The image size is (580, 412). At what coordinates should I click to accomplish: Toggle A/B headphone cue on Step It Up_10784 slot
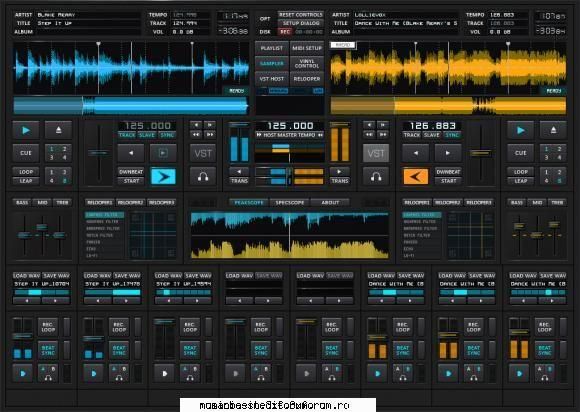click(48, 374)
